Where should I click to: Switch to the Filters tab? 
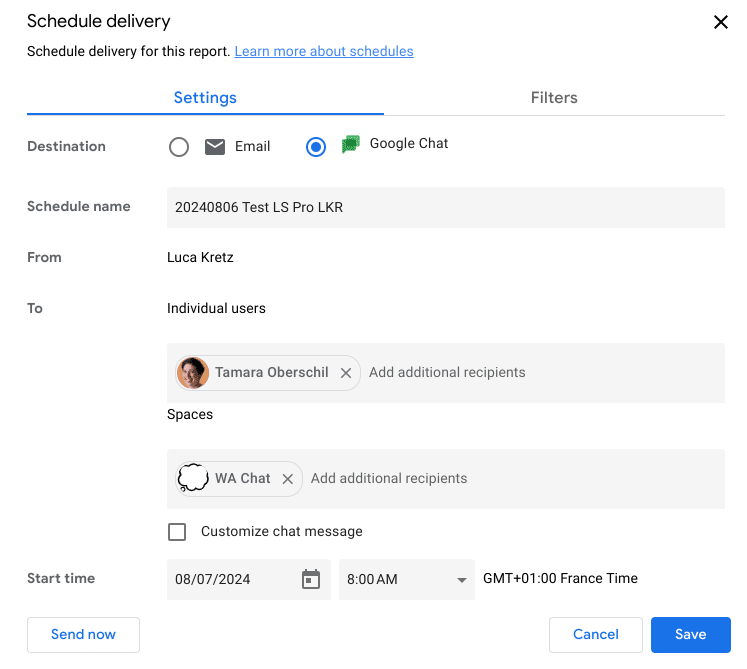554,98
